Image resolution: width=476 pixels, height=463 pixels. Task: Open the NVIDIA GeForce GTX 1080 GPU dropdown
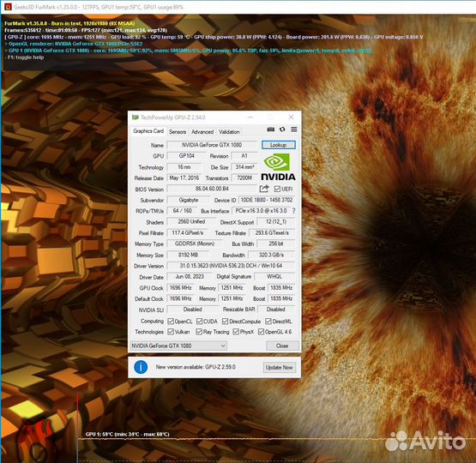(178, 346)
